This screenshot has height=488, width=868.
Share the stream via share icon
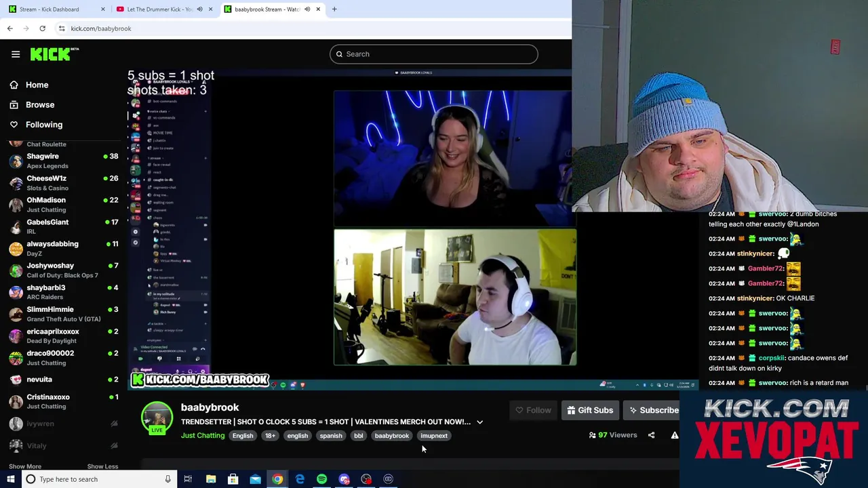(x=651, y=435)
